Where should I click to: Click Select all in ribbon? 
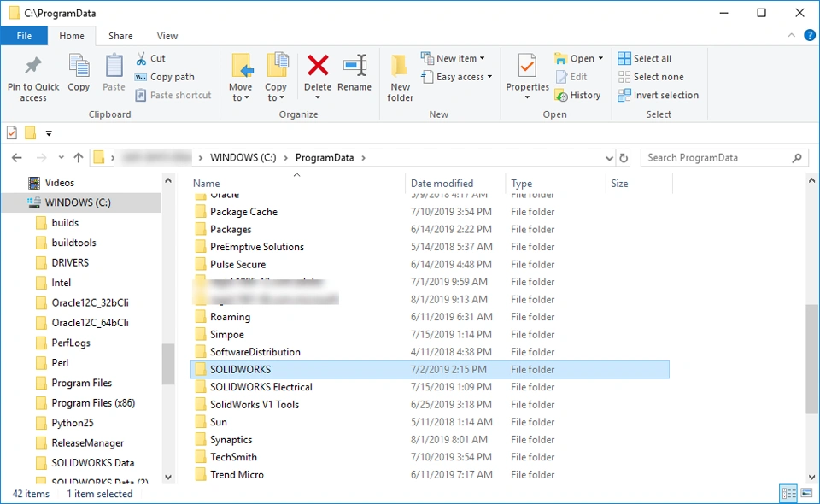point(645,59)
